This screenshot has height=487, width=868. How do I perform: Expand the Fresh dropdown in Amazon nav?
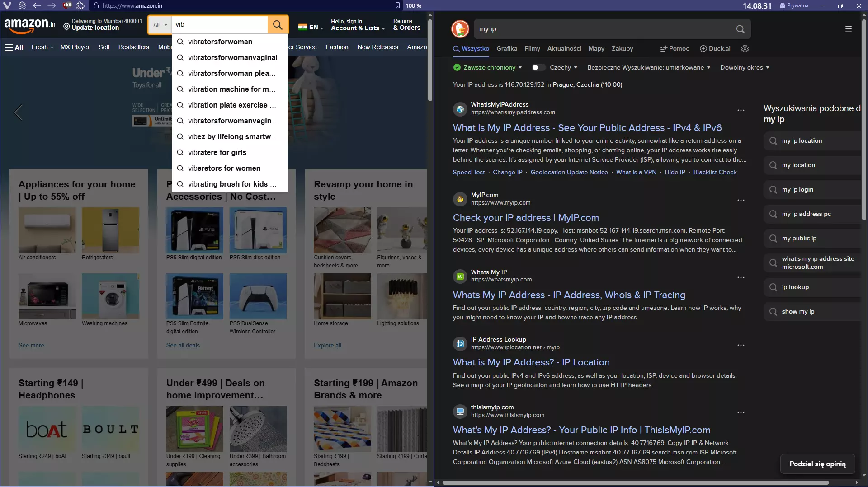42,47
